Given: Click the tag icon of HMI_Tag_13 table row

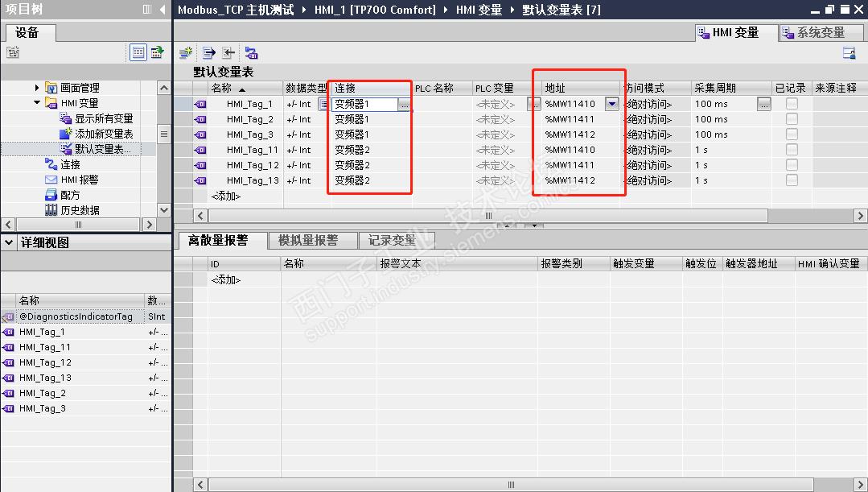Looking at the screenshot, I should click(200, 180).
